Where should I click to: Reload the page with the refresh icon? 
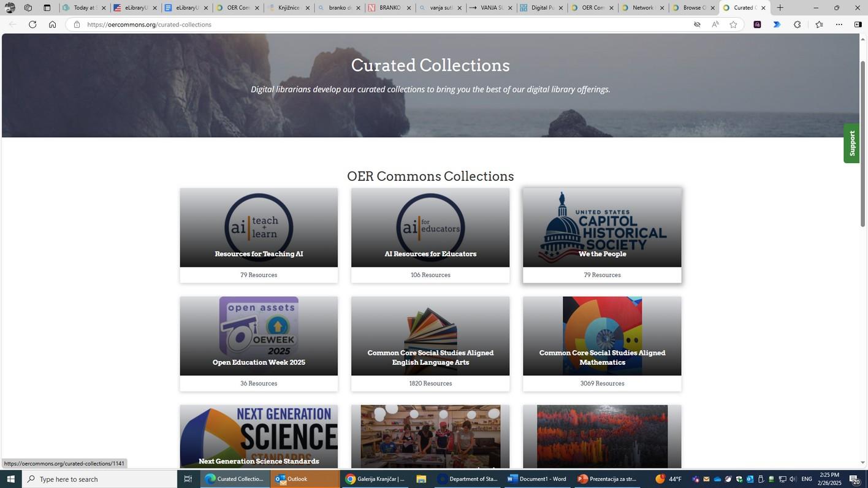coord(32,25)
